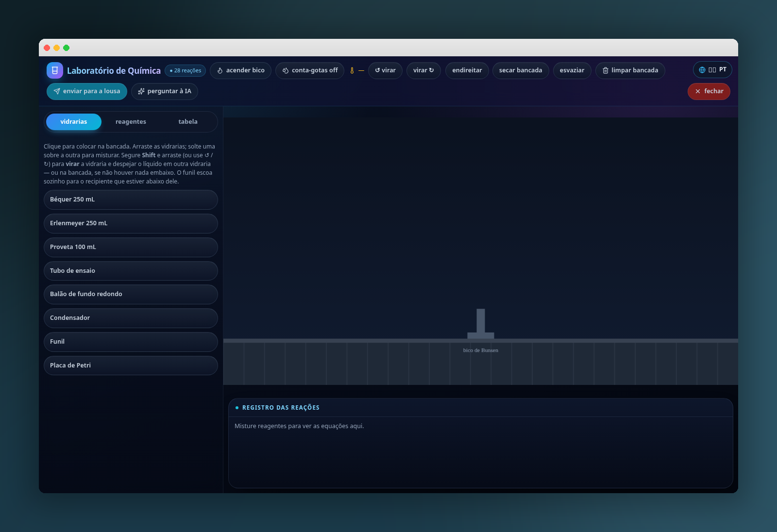Viewport: 777px width, 532px height.
Task: Click the bico de Bunsen label
Action: pos(481,350)
